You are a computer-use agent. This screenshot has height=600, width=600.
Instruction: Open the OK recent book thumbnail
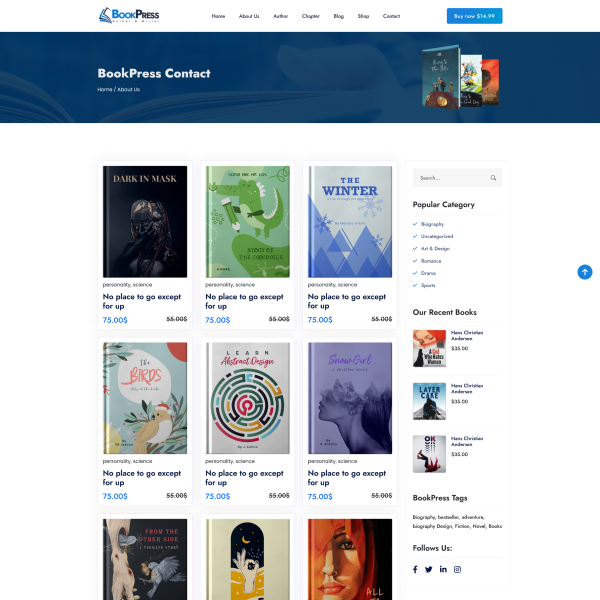429,454
